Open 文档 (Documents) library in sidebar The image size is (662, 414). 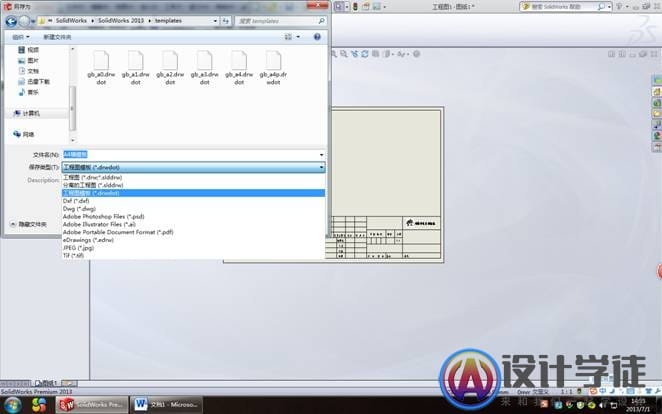click(29, 71)
